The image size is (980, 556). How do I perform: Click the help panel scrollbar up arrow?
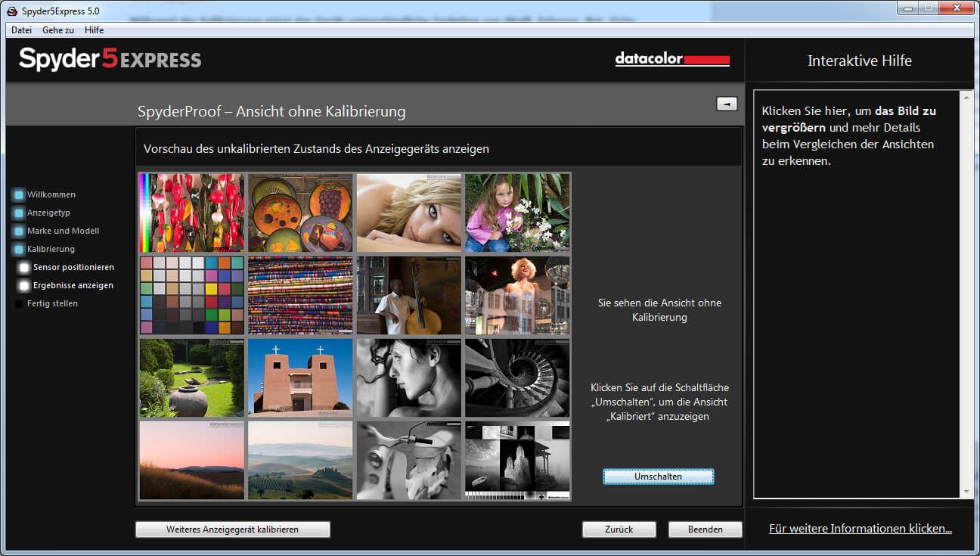click(x=966, y=98)
